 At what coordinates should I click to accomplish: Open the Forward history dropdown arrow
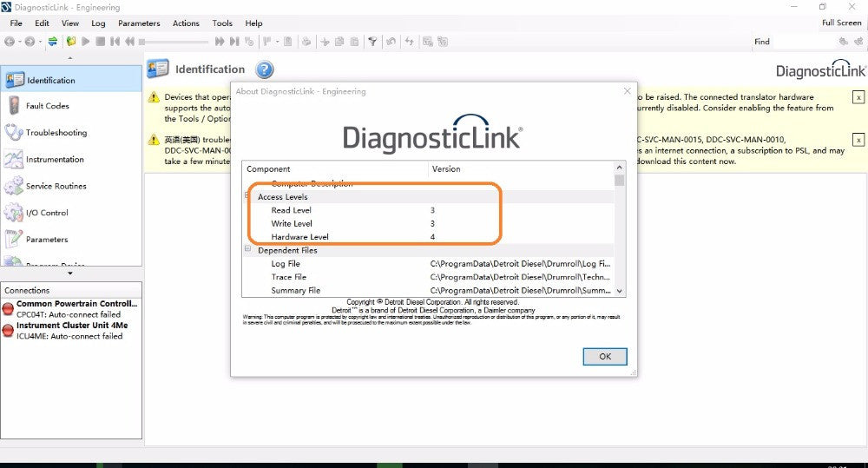[40, 42]
